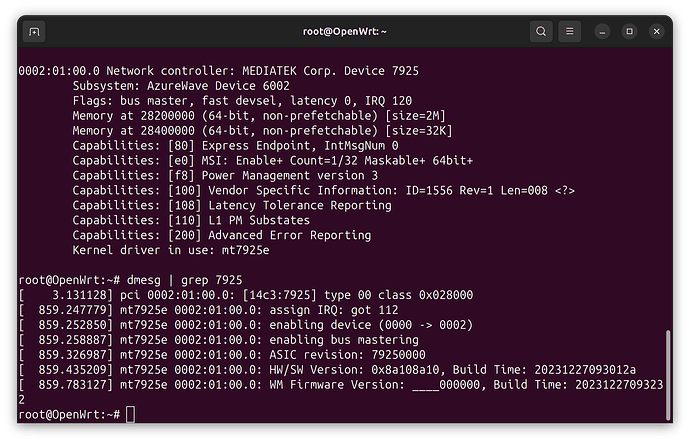Click the 'HW/SW Version: 0x8a108a10' line
The height and width of the screenshot is (442, 690).
click(327, 370)
